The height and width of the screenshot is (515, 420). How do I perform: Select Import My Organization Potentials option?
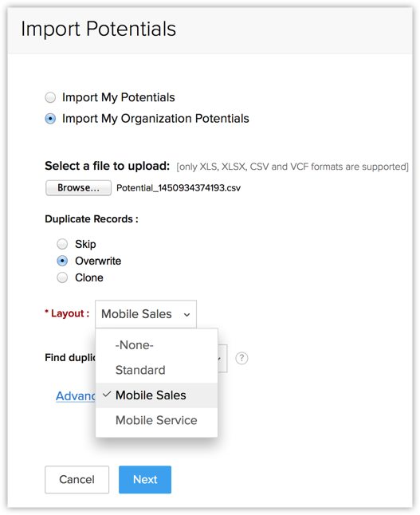50,119
